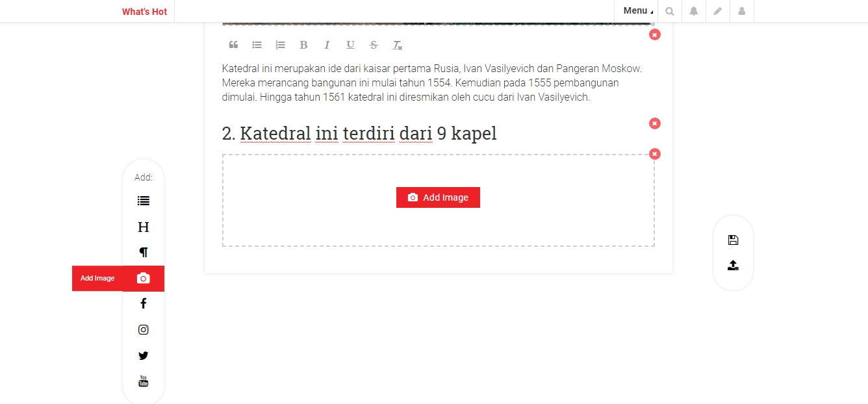Clear text formatting with Tx icon
The height and width of the screenshot is (404, 868).
point(397,45)
